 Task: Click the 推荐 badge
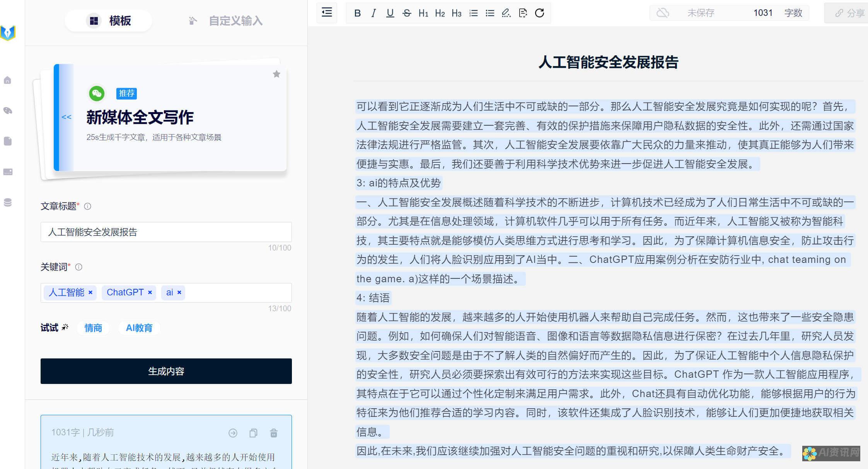[x=126, y=93]
